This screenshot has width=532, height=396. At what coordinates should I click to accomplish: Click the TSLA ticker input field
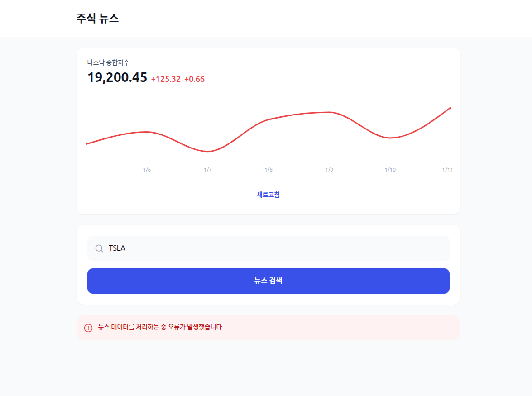(x=268, y=248)
